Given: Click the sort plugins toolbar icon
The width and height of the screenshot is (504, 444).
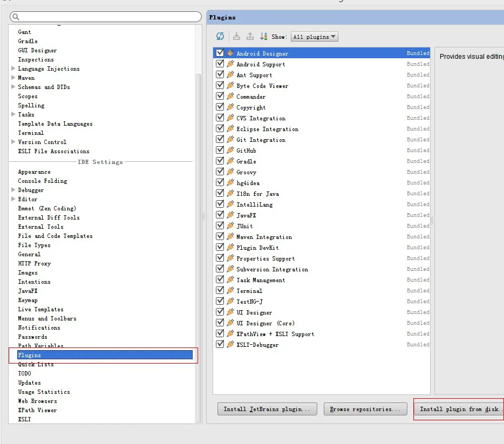Looking at the screenshot, I should pos(263,36).
